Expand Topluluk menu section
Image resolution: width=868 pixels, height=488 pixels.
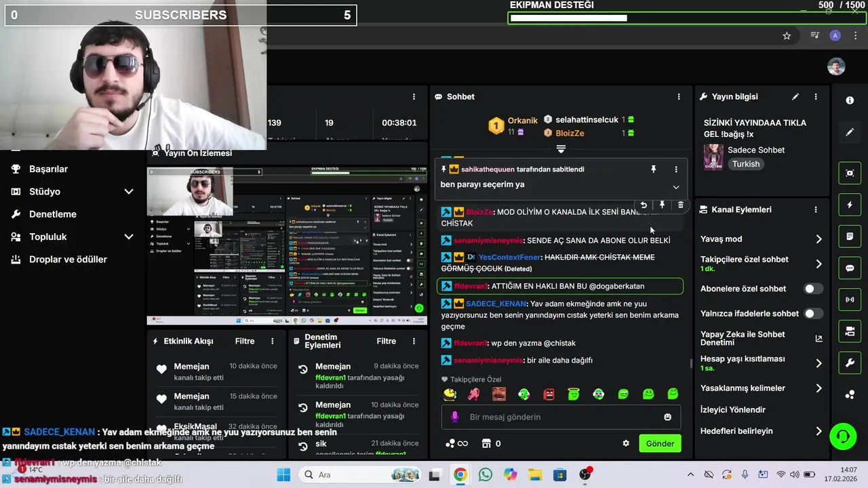pyautogui.click(x=72, y=237)
